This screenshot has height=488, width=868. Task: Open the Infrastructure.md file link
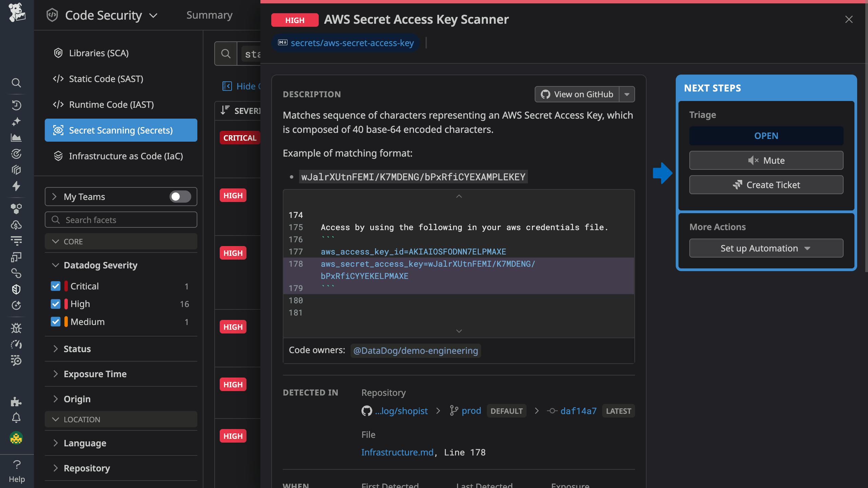[x=397, y=452]
